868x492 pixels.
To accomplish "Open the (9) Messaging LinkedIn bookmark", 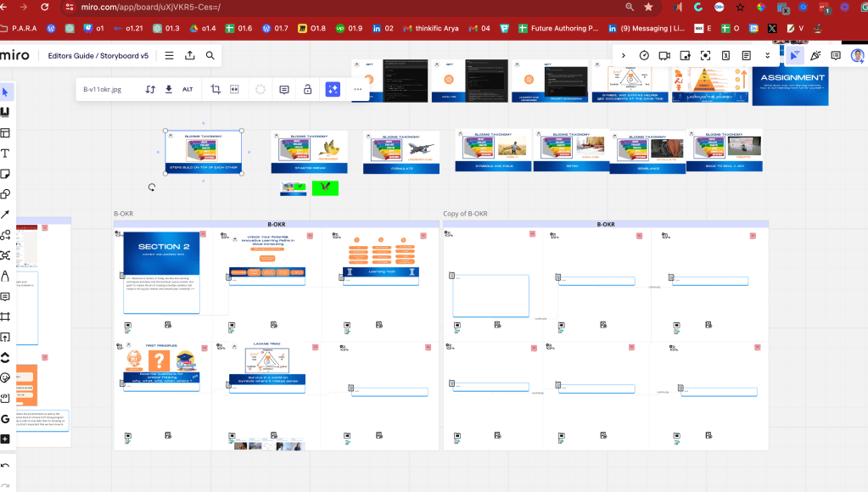I will pyautogui.click(x=647, y=28).
